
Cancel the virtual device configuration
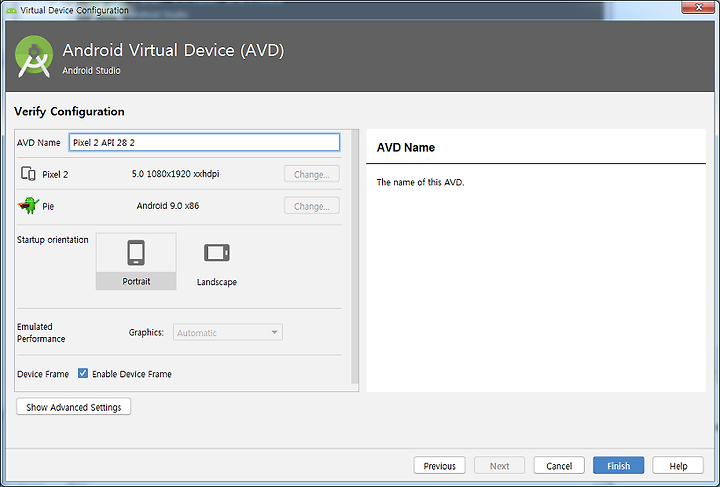pos(559,465)
